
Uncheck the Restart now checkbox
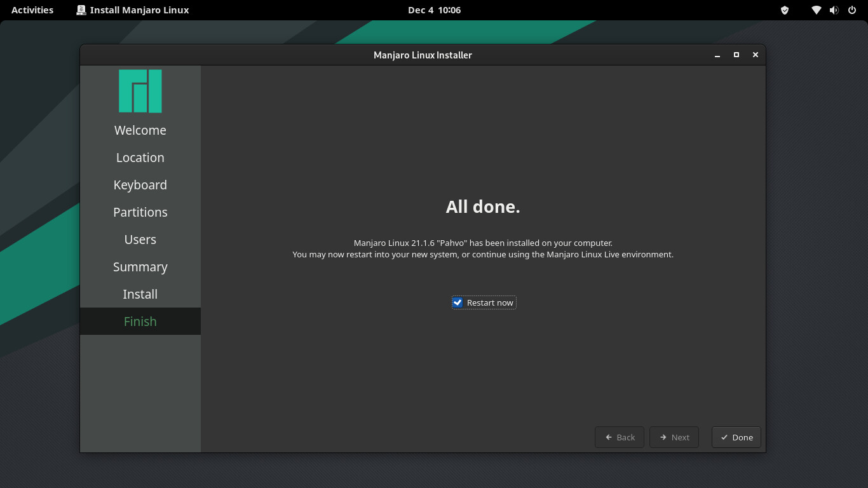pyautogui.click(x=458, y=302)
